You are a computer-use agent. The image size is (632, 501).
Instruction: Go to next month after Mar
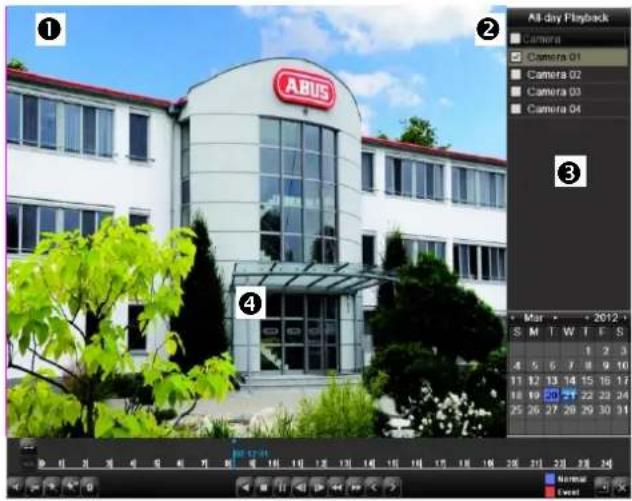tap(555, 318)
